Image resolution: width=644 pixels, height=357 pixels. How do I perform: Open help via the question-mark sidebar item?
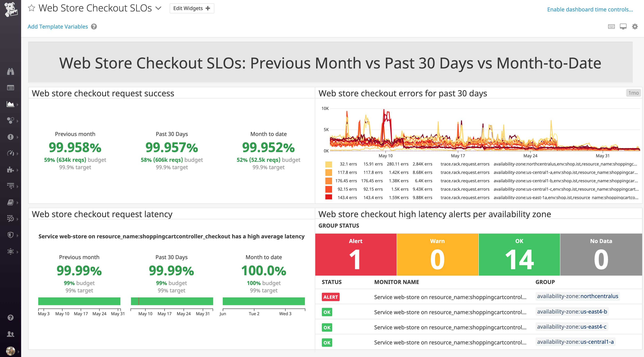(x=11, y=317)
